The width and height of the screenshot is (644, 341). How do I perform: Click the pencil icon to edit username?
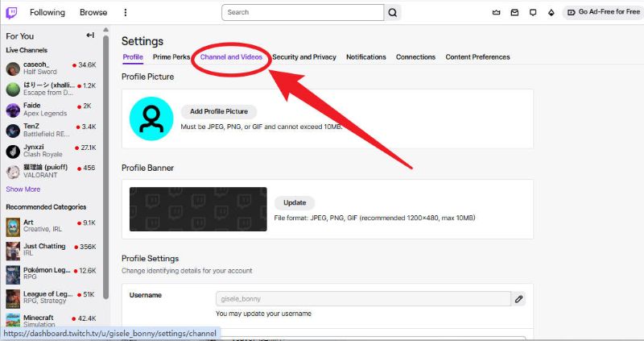tap(519, 299)
